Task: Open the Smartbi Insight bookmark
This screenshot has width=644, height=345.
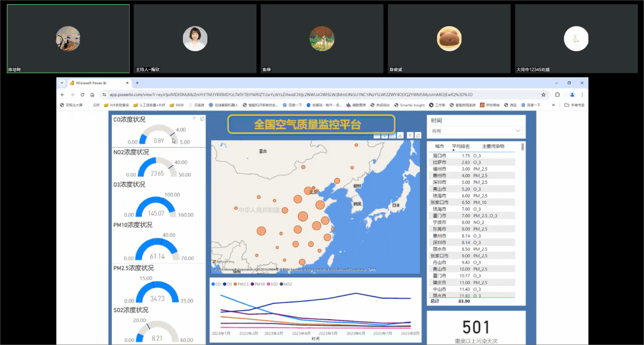Action: (x=409, y=105)
